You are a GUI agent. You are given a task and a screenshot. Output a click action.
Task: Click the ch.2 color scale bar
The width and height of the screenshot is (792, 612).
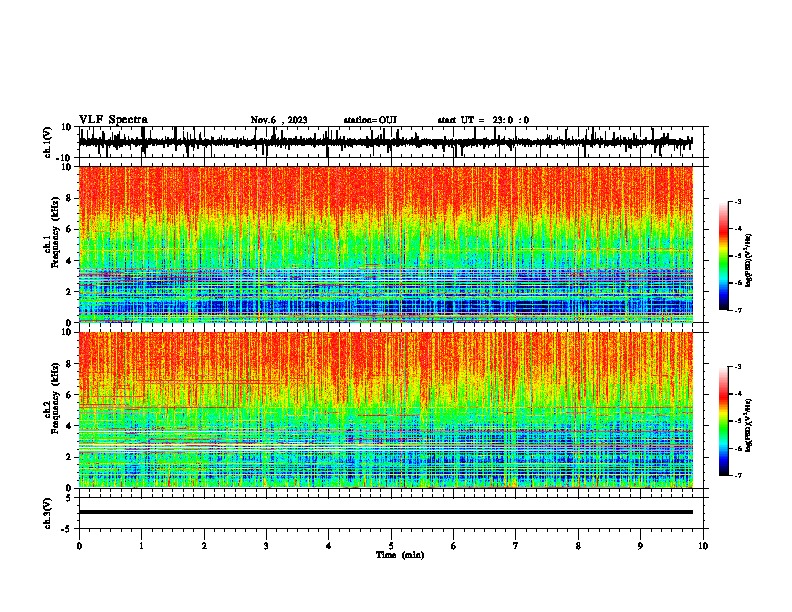click(724, 421)
